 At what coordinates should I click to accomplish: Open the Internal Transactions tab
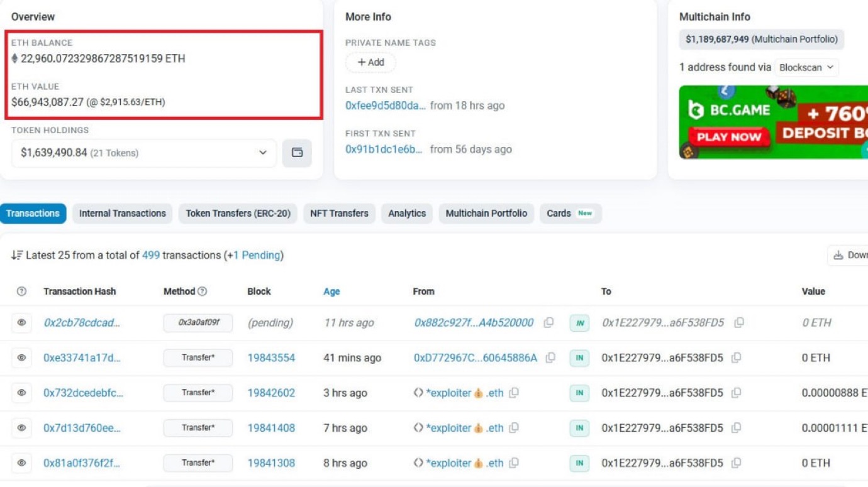123,214
